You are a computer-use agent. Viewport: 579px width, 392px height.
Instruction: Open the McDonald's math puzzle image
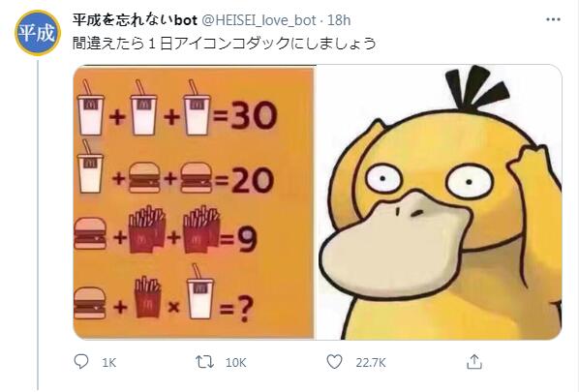tap(194, 202)
